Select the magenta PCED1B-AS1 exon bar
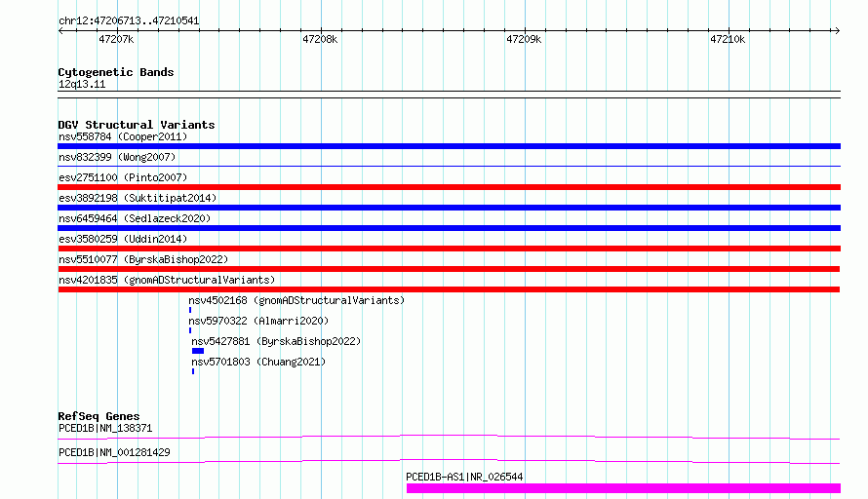The width and height of the screenshot is (868, 499). [x=623, y=488]
